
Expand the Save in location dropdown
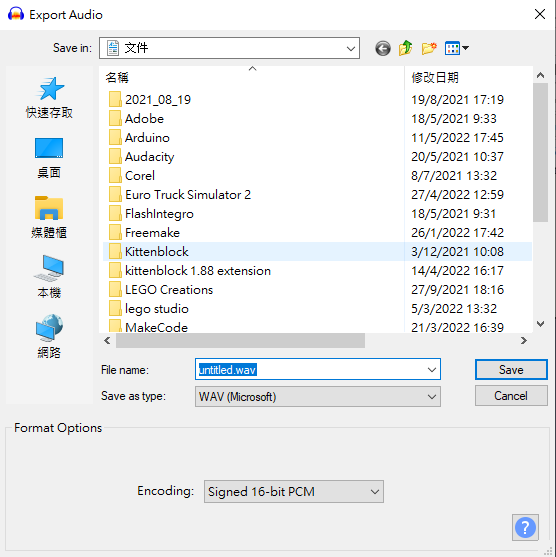pos(351,48)
